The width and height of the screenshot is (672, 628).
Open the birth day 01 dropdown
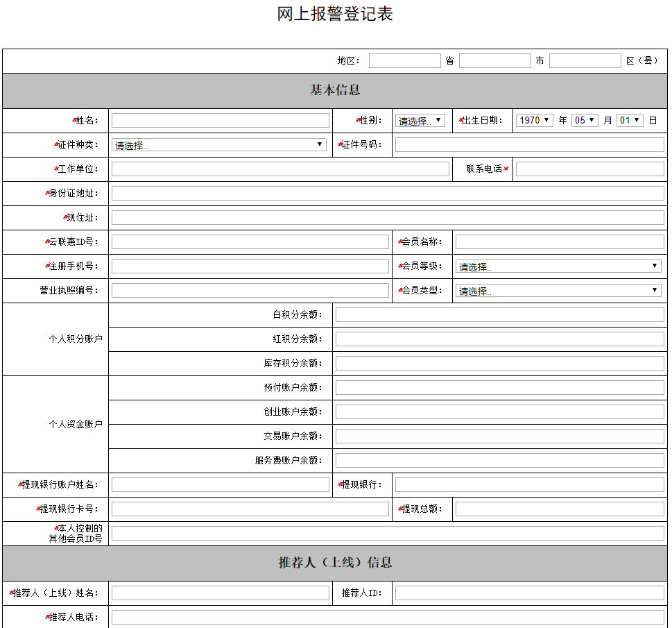point(630,120)
